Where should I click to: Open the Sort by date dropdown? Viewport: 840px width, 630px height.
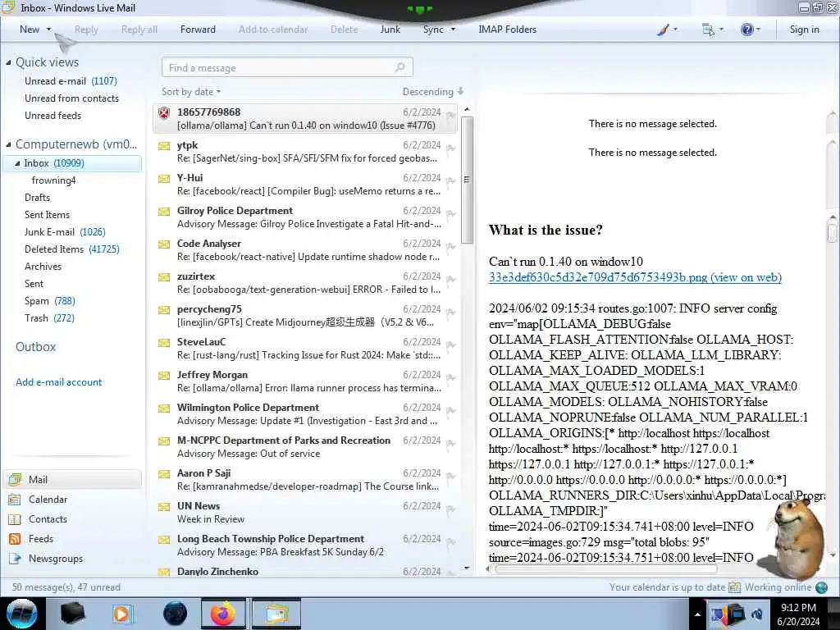191,92
